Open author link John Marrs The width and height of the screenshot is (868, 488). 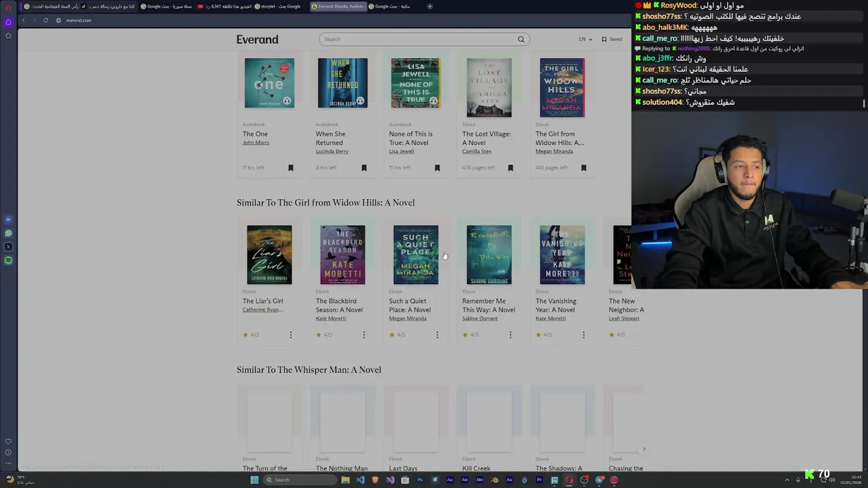[256, 143]
